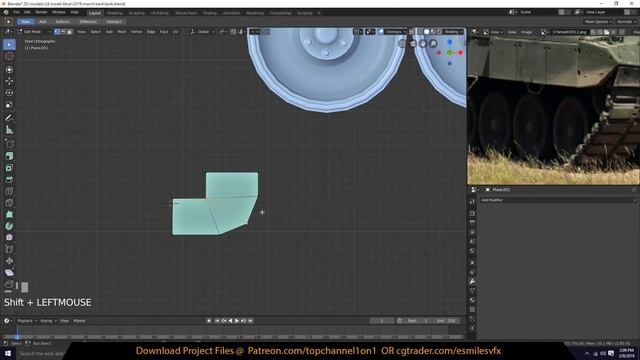The image size is (640, 360).
Task: Click the Subtract selection mode button
Action: [x=62, y=22]
